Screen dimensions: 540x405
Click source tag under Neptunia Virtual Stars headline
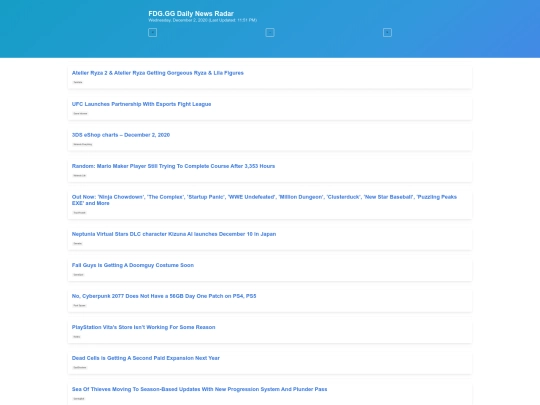tap(77, 243)
